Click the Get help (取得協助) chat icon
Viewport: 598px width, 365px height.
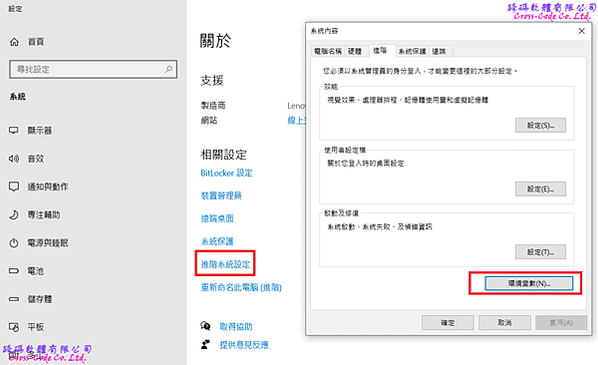[205, 326]
